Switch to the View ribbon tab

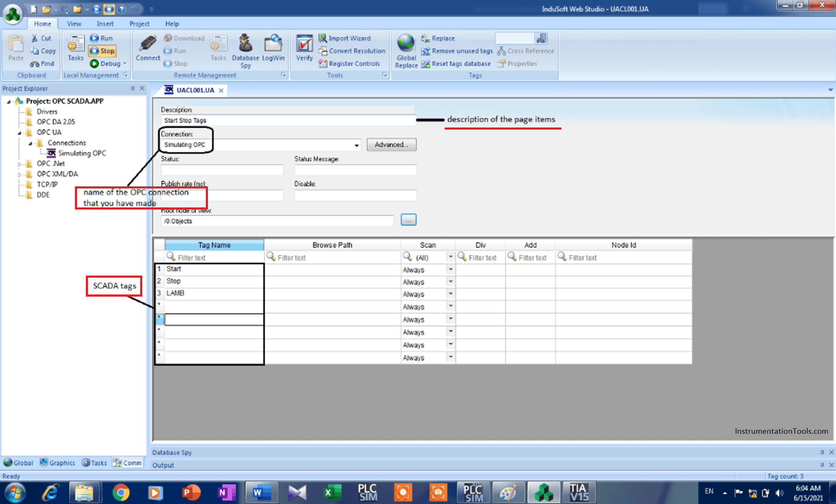74,24
